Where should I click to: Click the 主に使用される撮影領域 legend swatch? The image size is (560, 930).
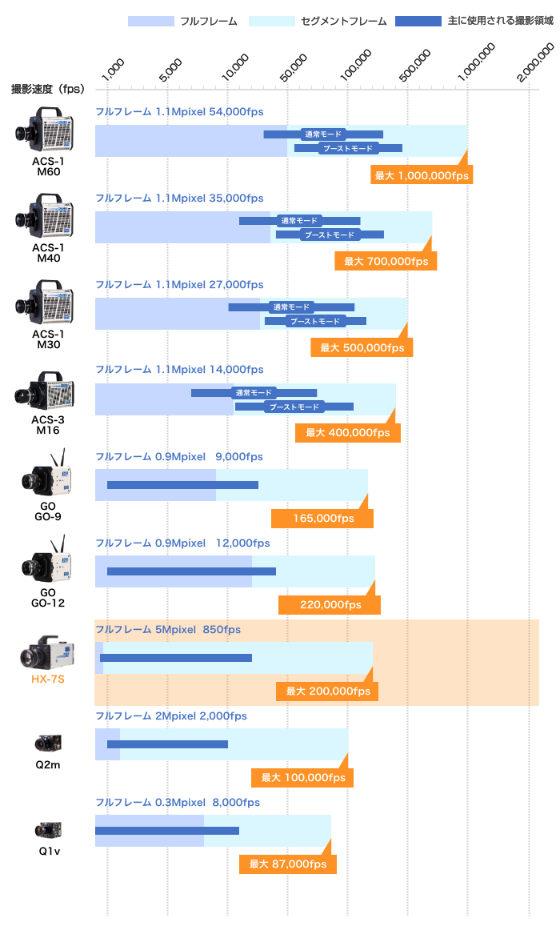pyautogui.click(x=418, y=22)
